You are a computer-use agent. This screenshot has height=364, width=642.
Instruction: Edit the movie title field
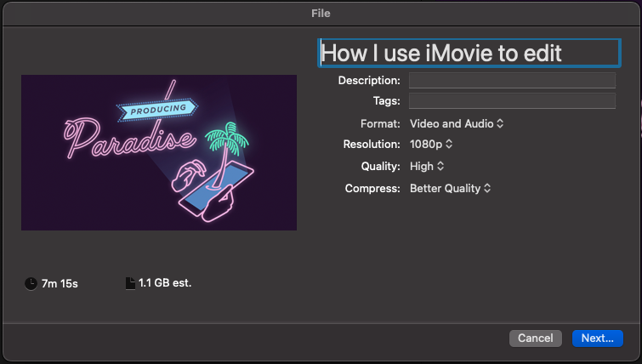pos(469,54)
